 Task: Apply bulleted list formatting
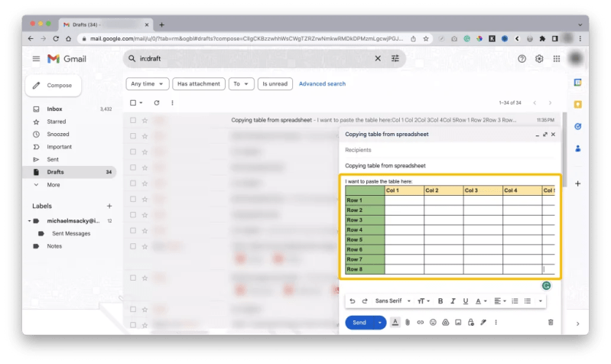[528, 301]
